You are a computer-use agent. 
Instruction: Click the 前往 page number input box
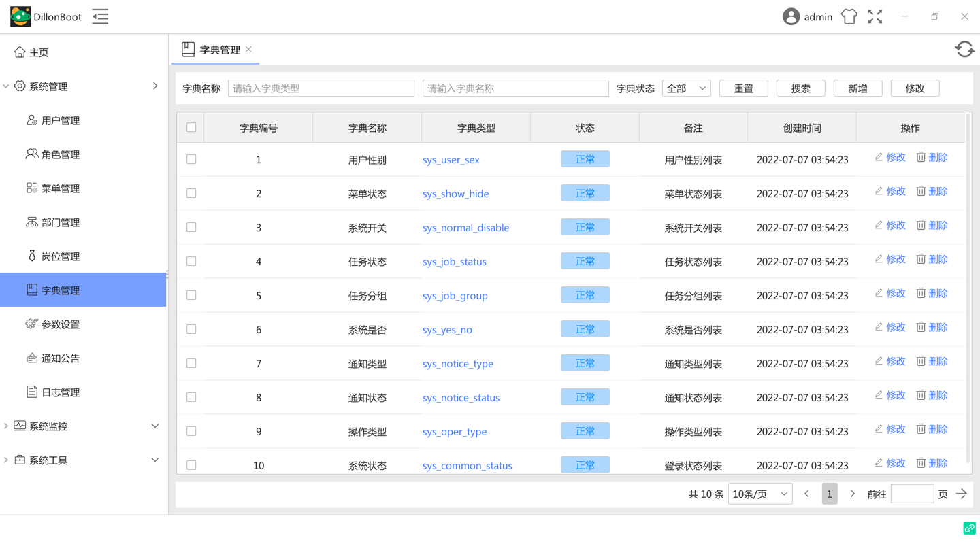(912, 494)
